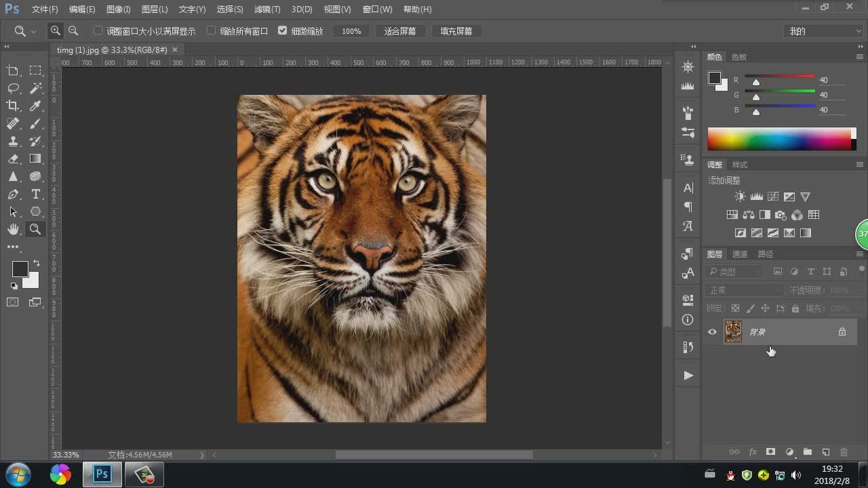Click the 适合屏幕 button
Viewport: 868px width, 488px height.
(400, 31)
